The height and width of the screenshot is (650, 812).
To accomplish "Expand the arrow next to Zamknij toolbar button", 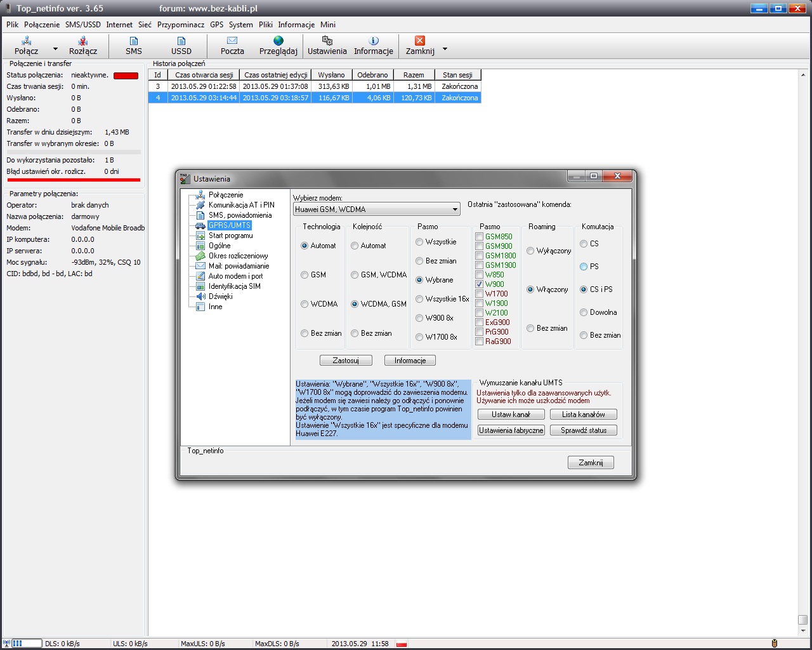I will [445, 49].
